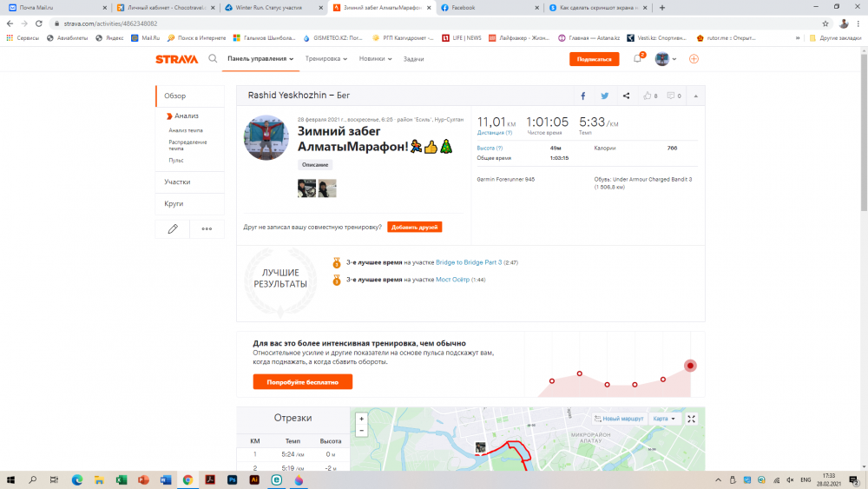Share the activity on Facebook icon
Viewport: 868px width, 489px height.
582,96
